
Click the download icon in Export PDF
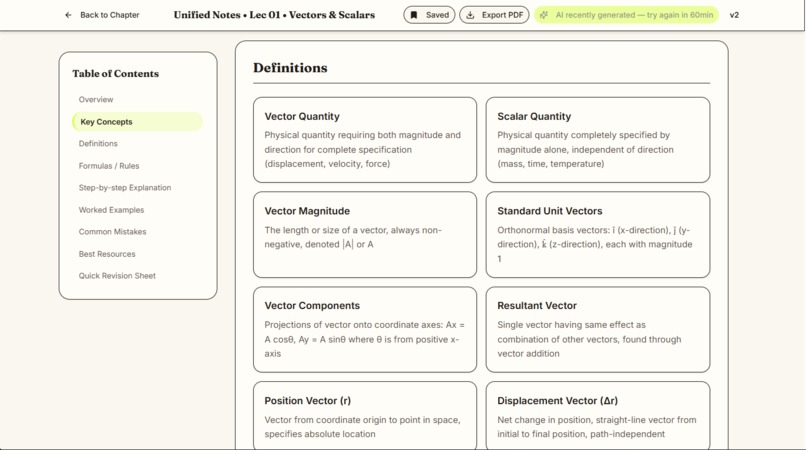pyautogui.click(x=470, y=15)
